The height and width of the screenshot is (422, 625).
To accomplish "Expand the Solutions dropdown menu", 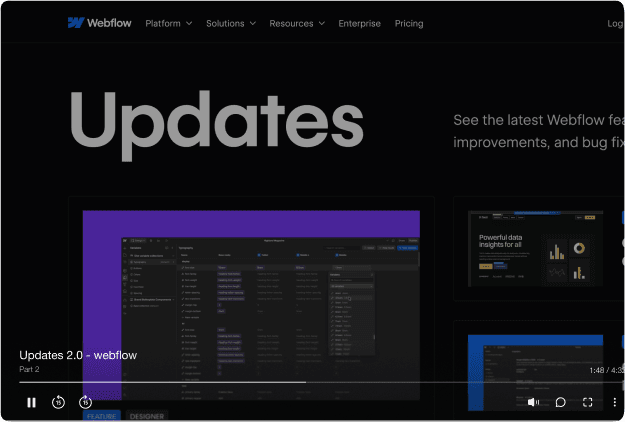I will 231,24.
